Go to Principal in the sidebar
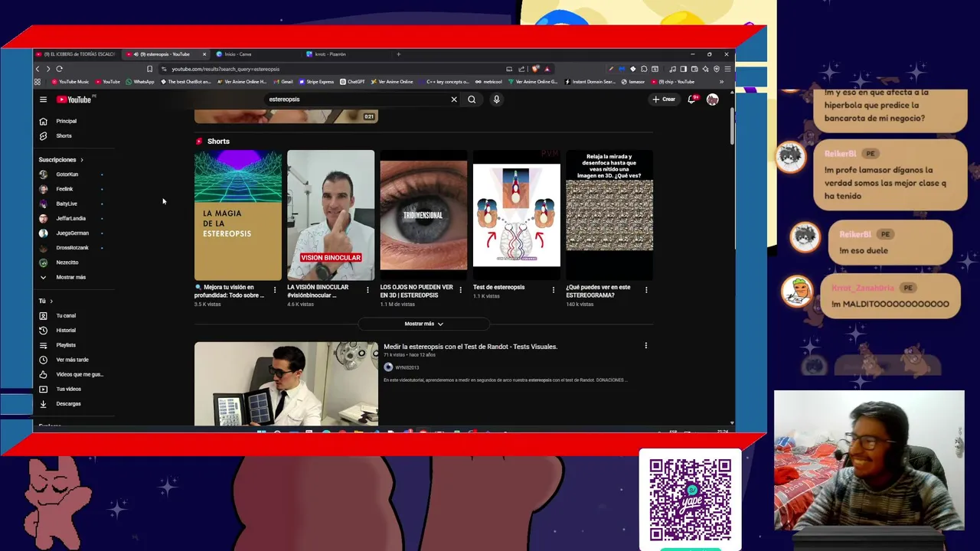The image size is (980, 551). coord(74,121)
